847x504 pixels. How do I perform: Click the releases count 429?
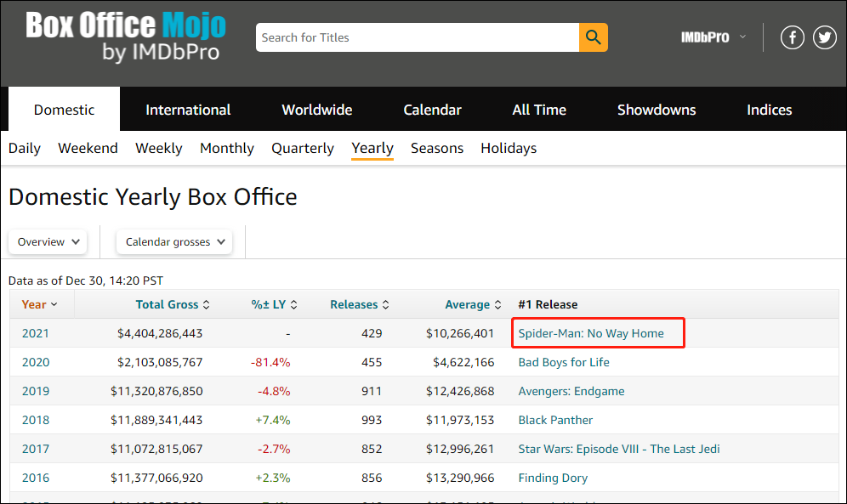[x=372, y=333]
